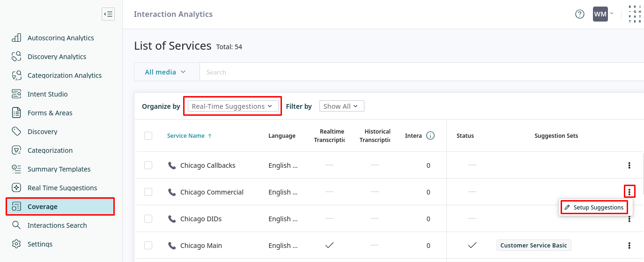The image size is (644, 262).
Task: Click the Intent Studio sidebar icon
Action: [x=16, y=94]
